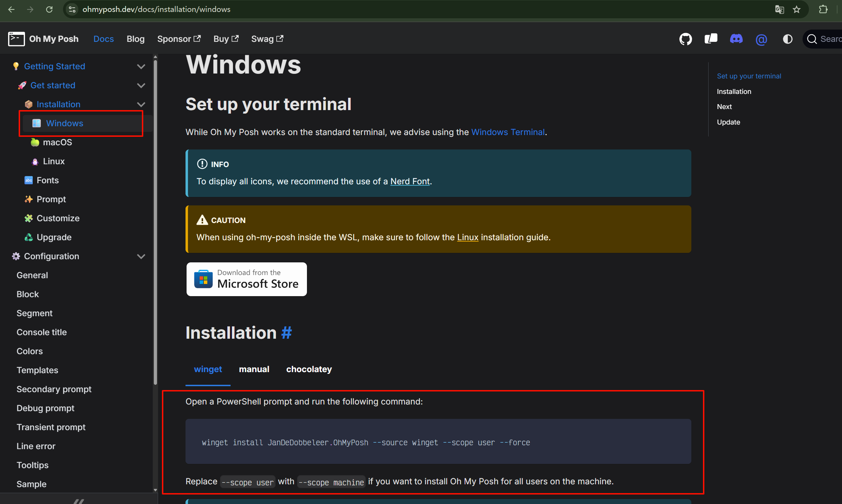Bookmark this page with the star
The width and height of the screenshot is (842, 504).
point(797,9)
